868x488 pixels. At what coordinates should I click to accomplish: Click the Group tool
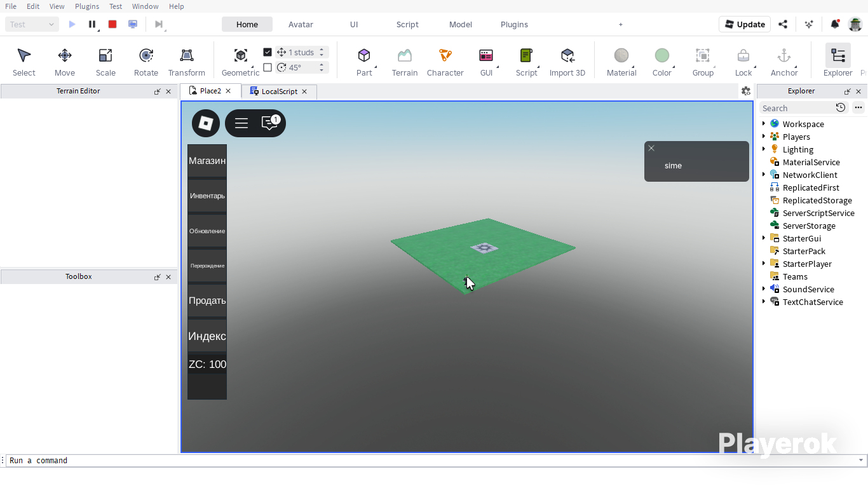(703, 62)
